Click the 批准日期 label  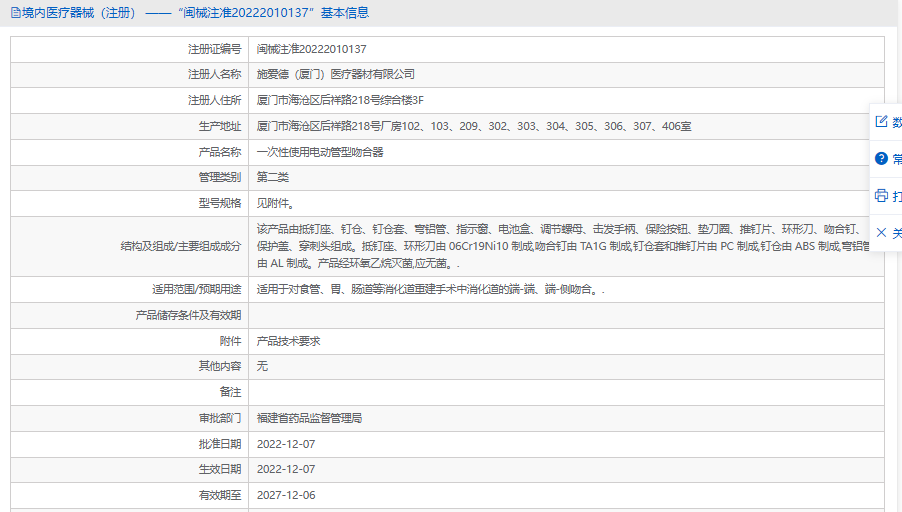220,444
